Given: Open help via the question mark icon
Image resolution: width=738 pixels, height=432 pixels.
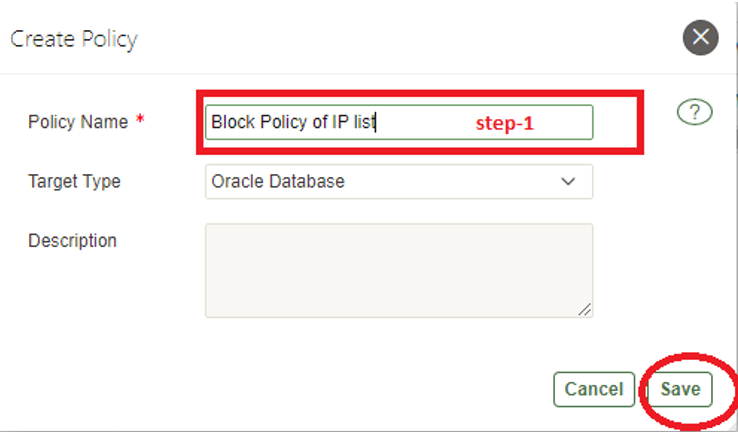Looking at the screenshot, I should 694,113.
